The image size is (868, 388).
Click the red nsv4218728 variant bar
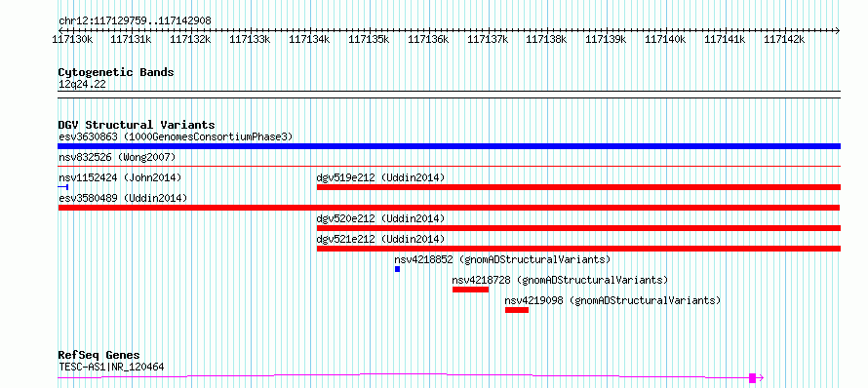470,290
